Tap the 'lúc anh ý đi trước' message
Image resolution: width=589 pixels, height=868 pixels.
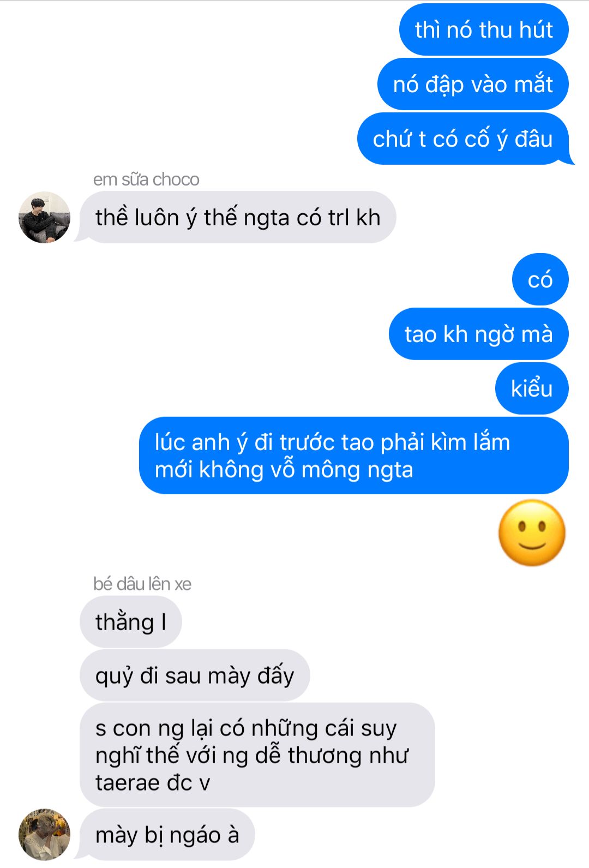coord(354,456)
